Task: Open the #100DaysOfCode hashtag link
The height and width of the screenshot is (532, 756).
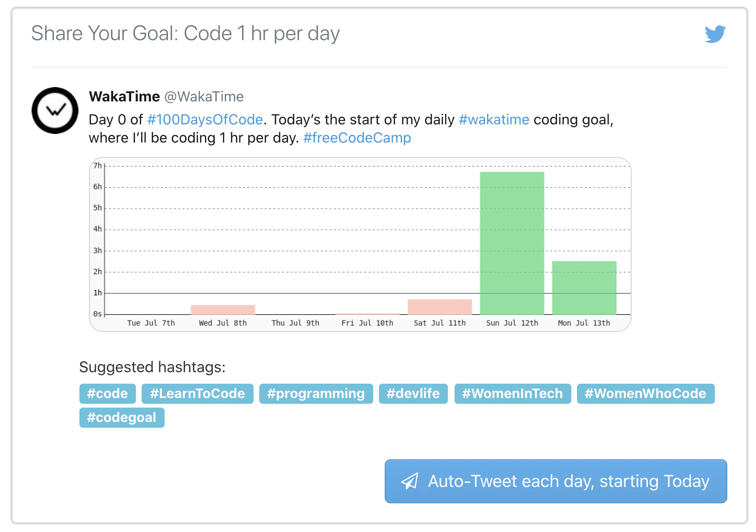Action: [x=205, y=120]
